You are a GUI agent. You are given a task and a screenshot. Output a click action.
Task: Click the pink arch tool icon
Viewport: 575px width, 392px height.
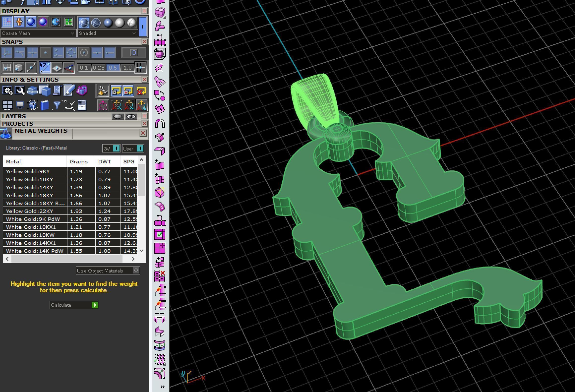point(160,123)
